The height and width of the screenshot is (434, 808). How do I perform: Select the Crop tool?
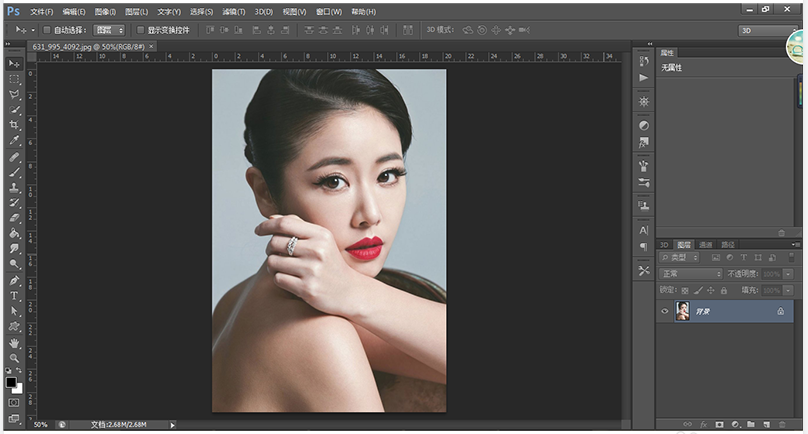pos(14,125)
